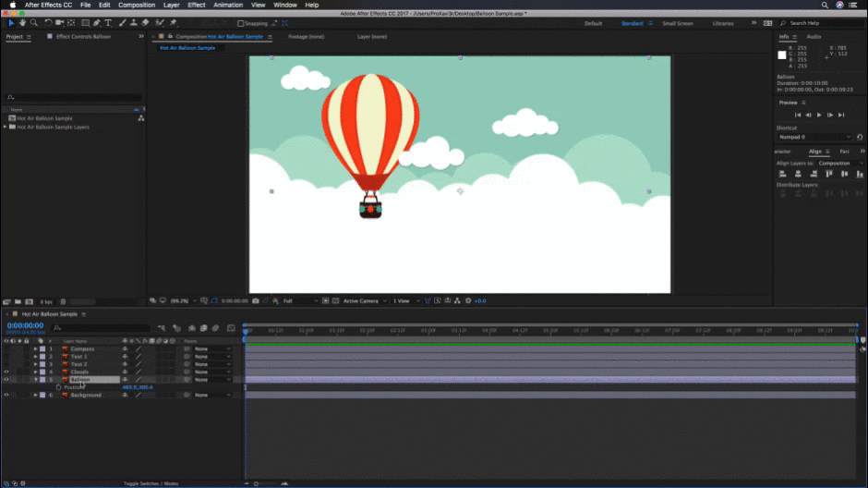
Task: Select the Puppet Pin tool
Action: [173, 23]
